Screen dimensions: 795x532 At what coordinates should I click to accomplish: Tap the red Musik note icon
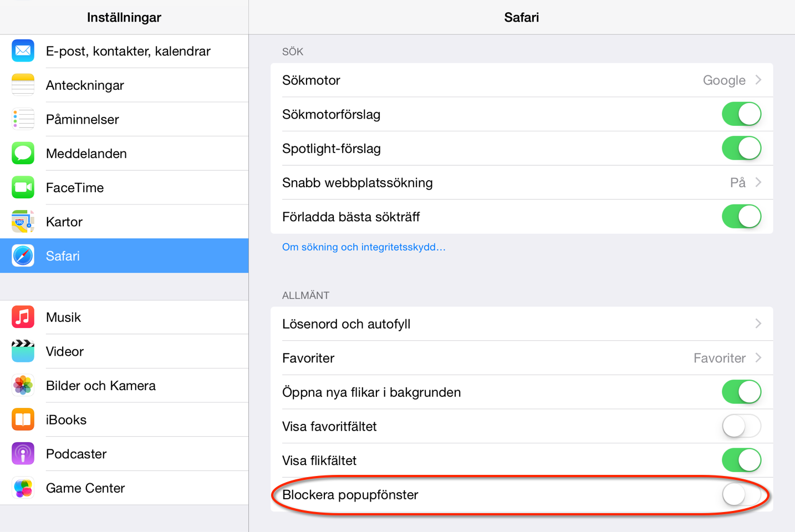[23, 317]
